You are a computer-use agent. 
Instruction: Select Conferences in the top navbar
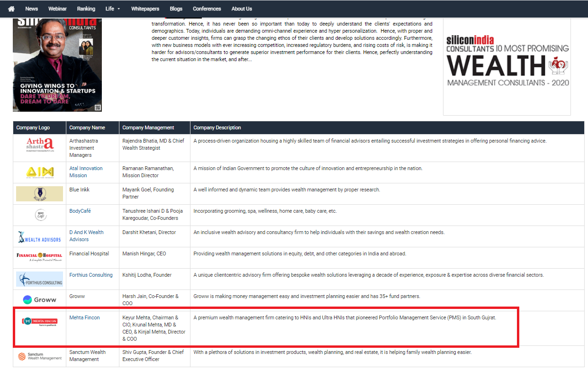tap(207, 9)
